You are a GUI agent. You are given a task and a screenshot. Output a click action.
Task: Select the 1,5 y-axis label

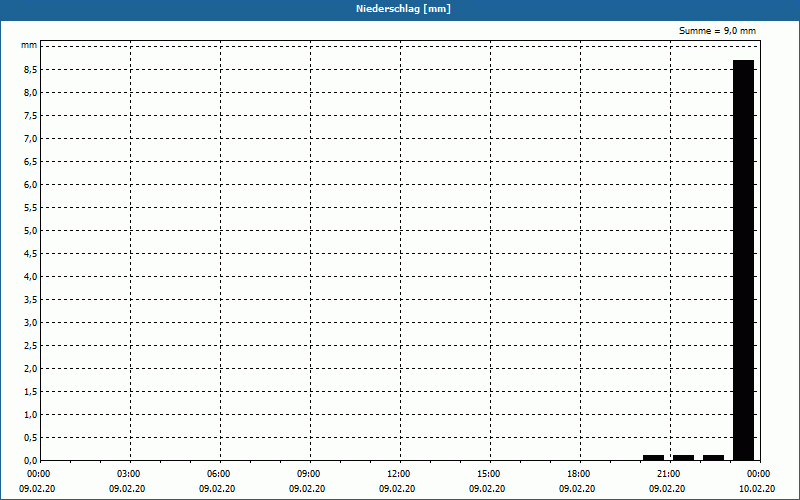(x=31, y=391)
